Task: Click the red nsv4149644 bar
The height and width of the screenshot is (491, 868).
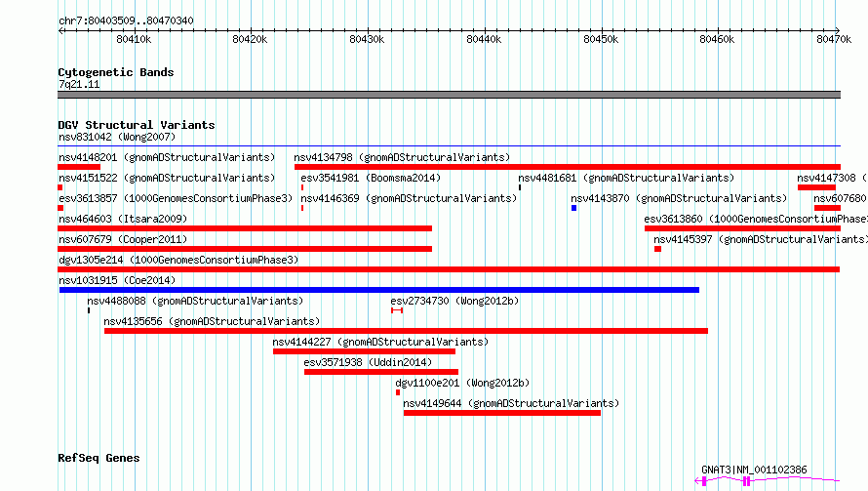Action: coord(502,413)
